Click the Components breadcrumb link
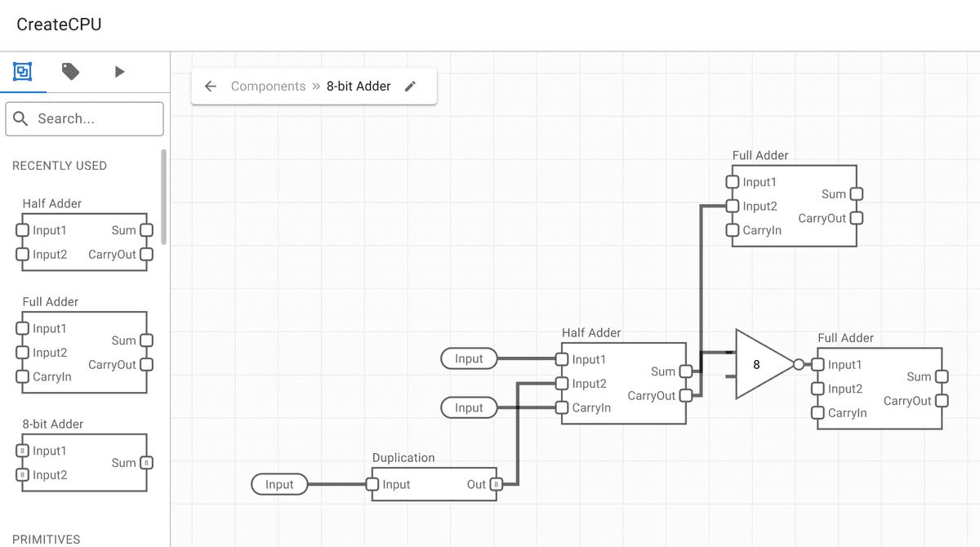Viewport: 980px width, 547px height. coord(268,87)
